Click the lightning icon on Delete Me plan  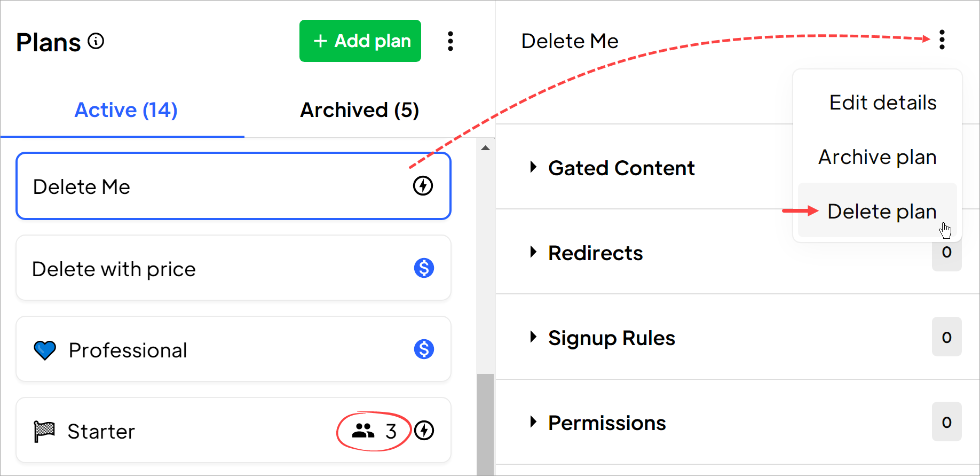[x=423, y=186]
